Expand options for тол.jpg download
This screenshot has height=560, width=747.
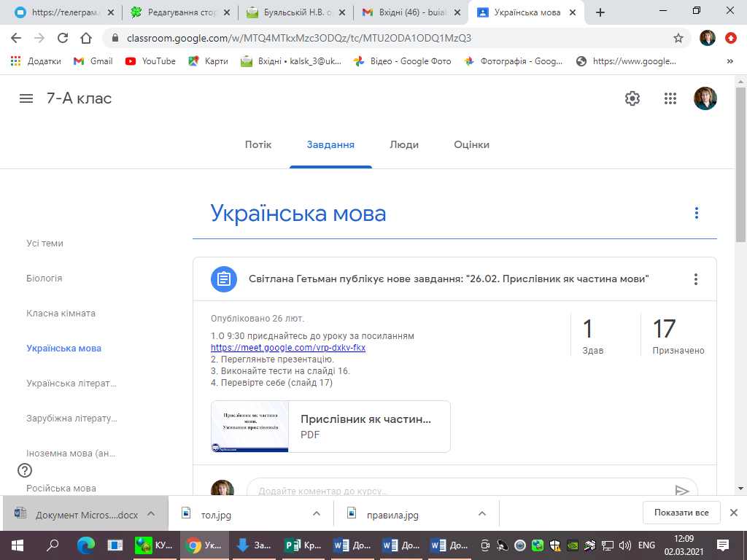(317, 514)
